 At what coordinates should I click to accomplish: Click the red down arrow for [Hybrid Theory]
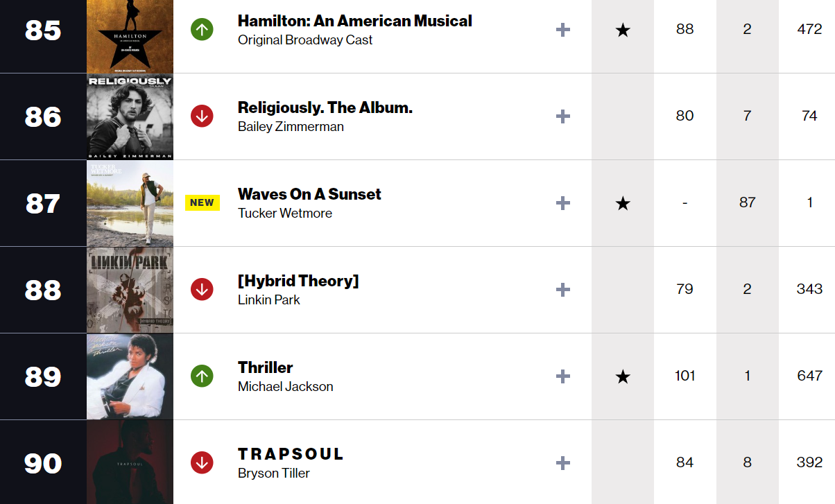coord(202,289)
